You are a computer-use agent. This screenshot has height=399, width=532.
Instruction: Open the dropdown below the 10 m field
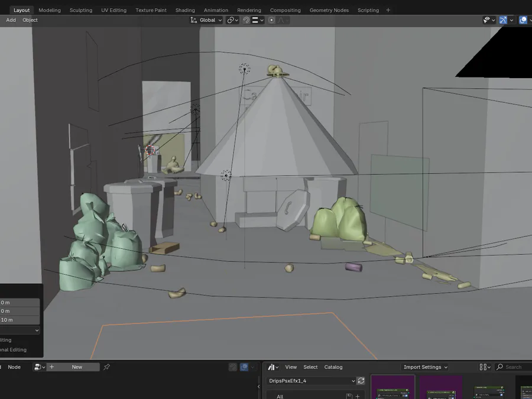click(x=20, y=330)
